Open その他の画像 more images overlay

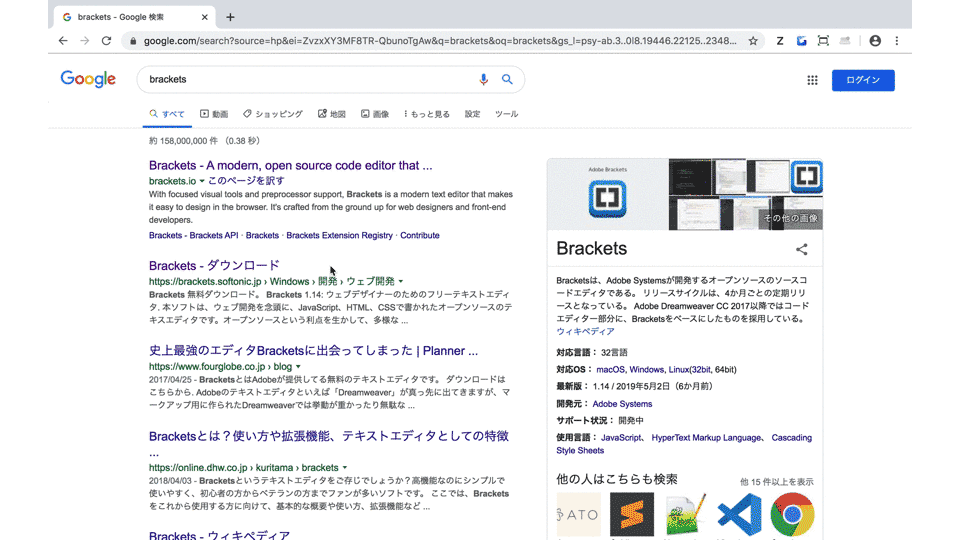[790, 218]
